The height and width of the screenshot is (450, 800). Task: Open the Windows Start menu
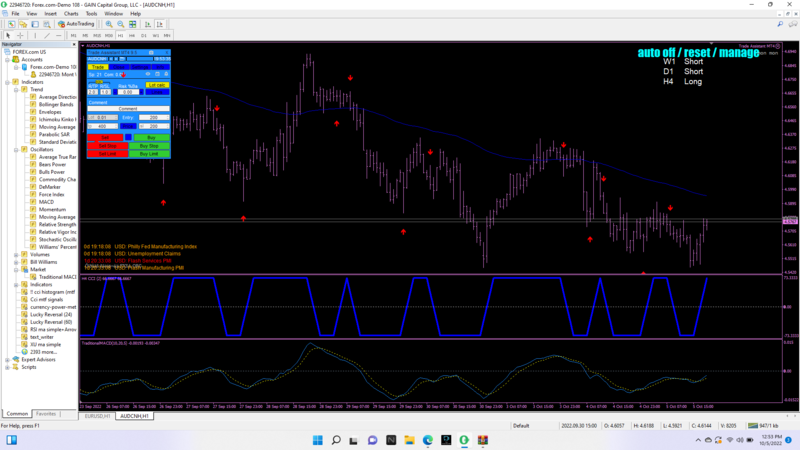(317, 440)
